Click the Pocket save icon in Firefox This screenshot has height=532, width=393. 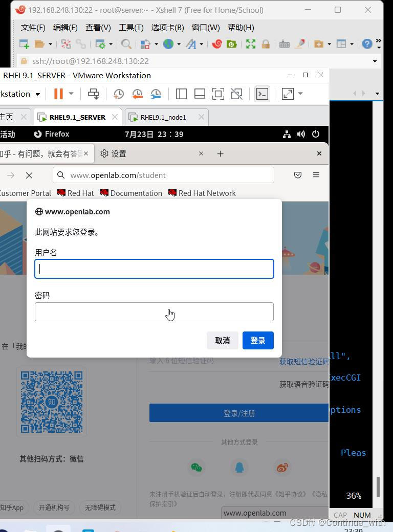(x=298, y=175)
